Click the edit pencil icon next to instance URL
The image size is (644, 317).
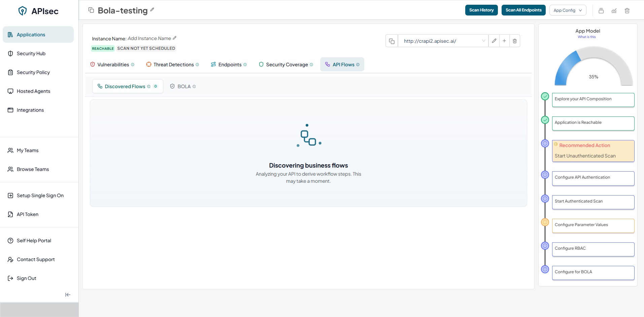494,41
